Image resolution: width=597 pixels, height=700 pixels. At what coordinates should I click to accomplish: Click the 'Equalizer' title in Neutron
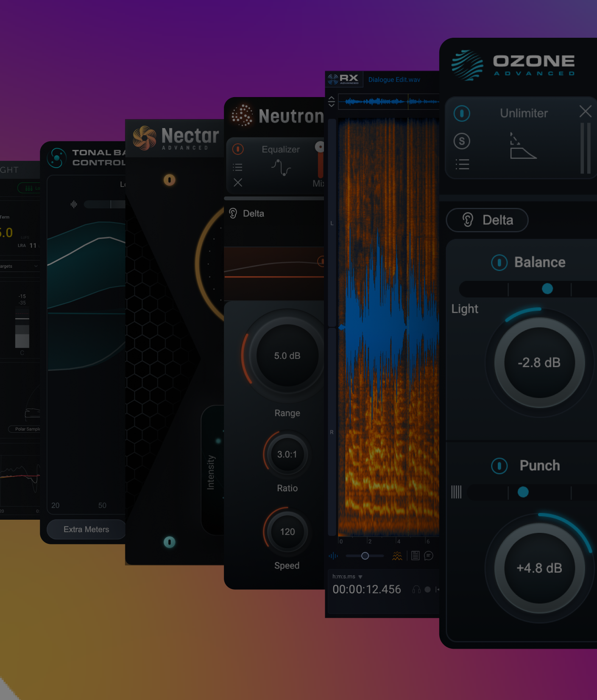(281, 149)
